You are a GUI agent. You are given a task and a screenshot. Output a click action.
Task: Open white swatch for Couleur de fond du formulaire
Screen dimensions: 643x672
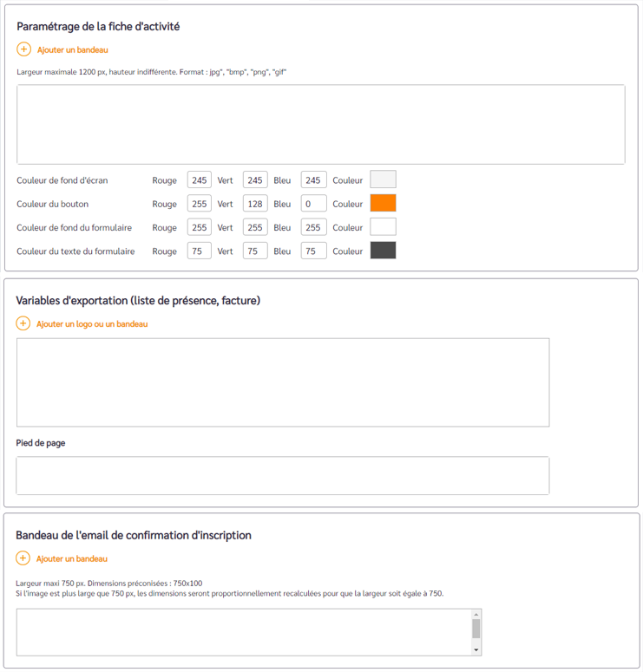pyautogui.click(x=383, y=226)
